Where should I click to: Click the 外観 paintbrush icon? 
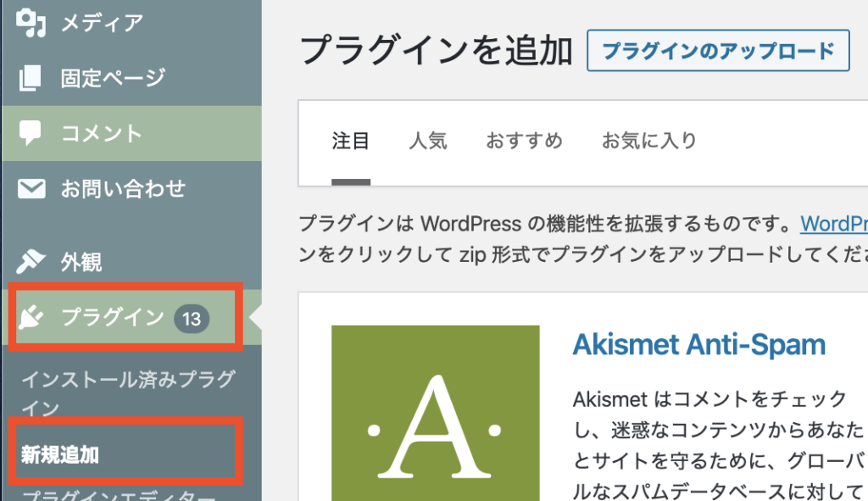[x=31, y=262]
